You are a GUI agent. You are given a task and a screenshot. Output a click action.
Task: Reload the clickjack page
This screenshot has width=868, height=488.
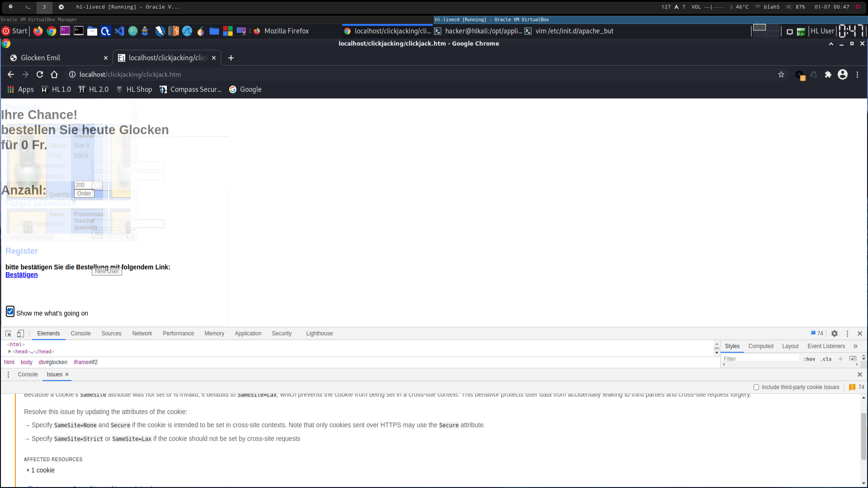pos(40,75)
